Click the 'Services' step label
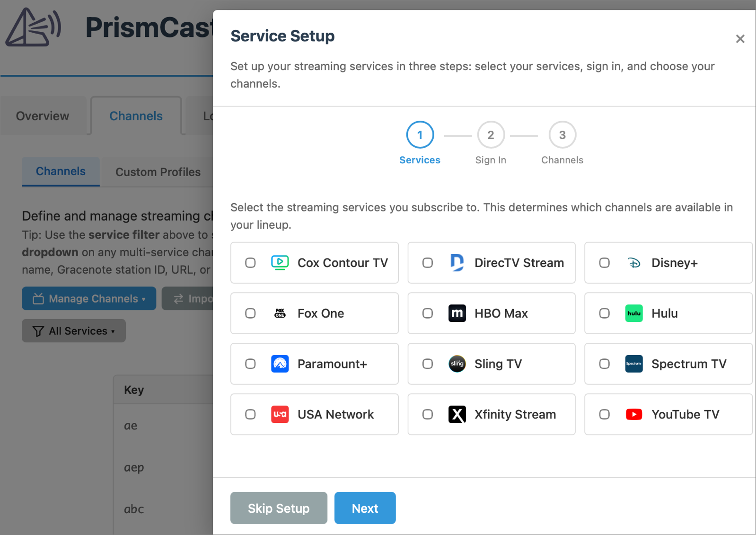 point(420,160)
